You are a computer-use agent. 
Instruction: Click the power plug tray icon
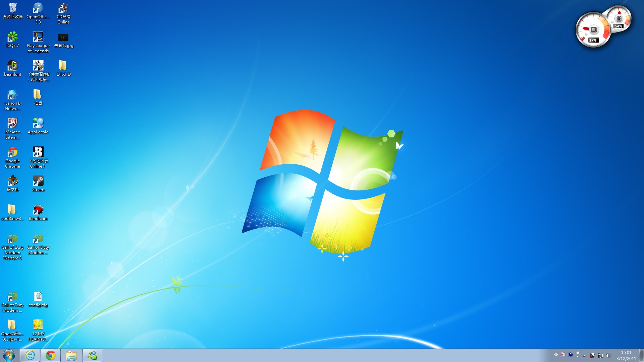592,356
